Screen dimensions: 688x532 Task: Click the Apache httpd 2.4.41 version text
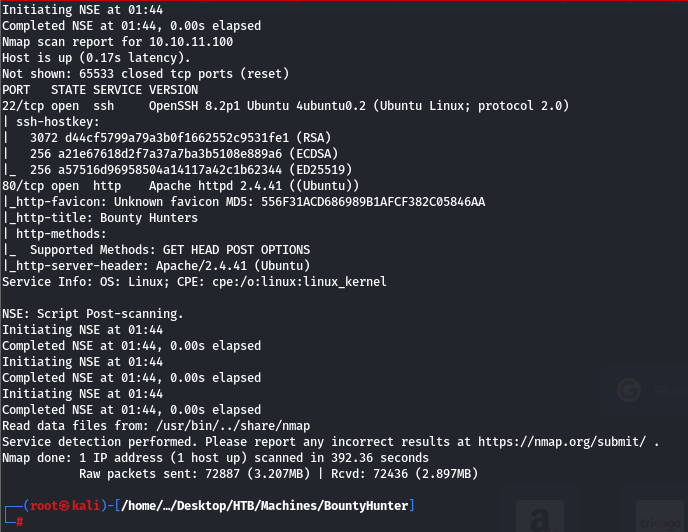pyautogui.click(x=215, y=186)
